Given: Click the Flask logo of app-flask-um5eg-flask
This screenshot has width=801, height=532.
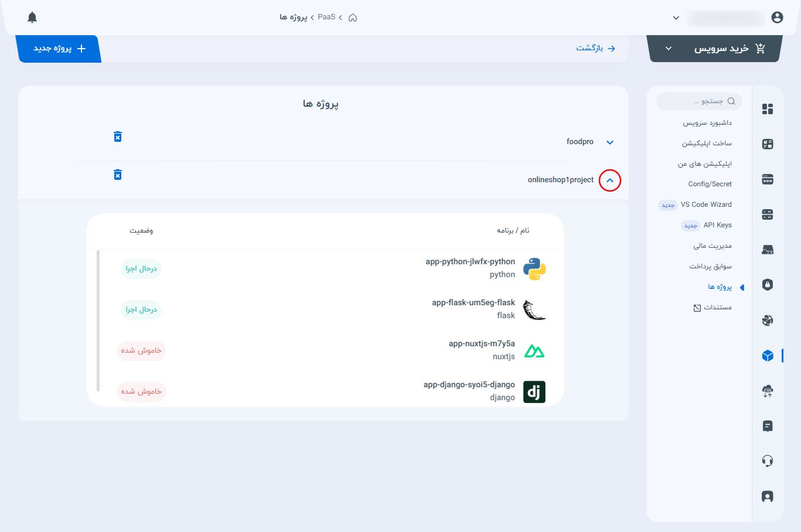Looking at the screenshot, I should [x=534, y=310].
